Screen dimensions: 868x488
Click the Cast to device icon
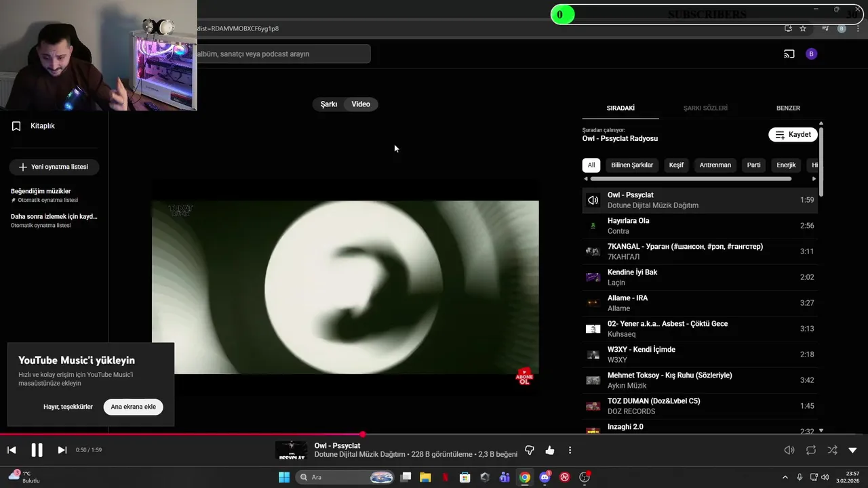[789, 54]
